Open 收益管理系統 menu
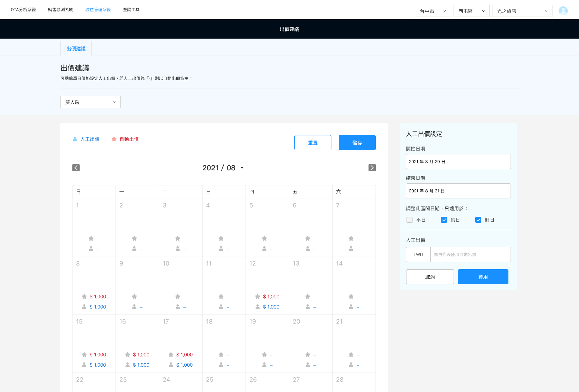This screenshot has width=579, height=392. (x=98, y=10)
